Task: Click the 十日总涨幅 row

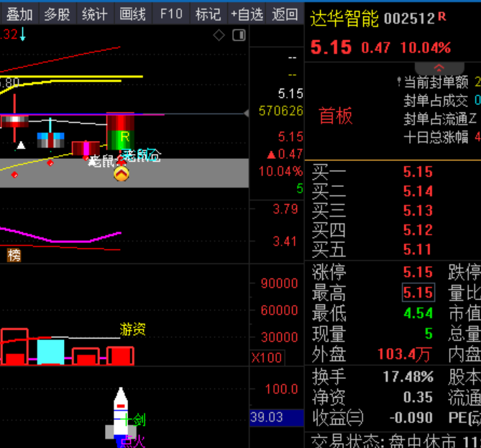Action: (442, 137)
